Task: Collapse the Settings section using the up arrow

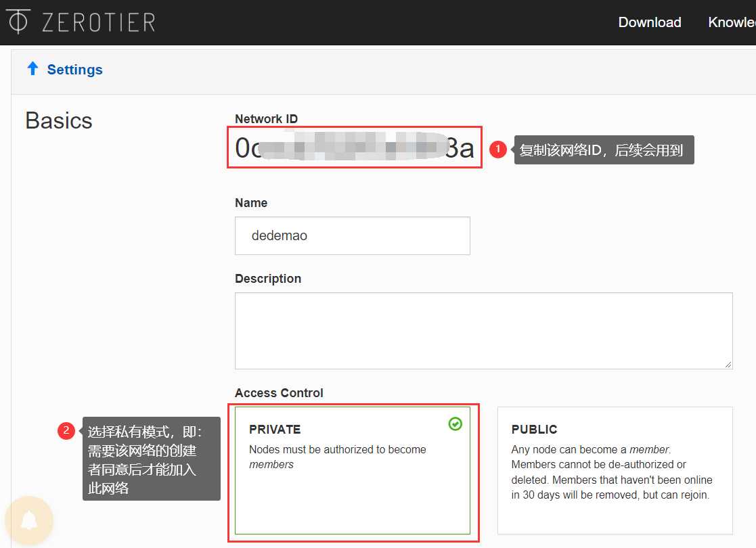Action: click(x=32, y=69)
